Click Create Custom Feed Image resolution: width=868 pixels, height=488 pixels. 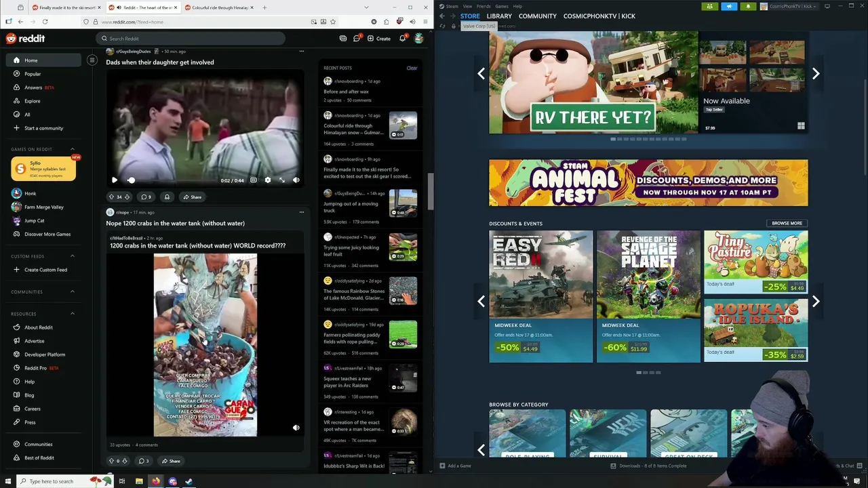pyautogui.click(x=45, y=270)
